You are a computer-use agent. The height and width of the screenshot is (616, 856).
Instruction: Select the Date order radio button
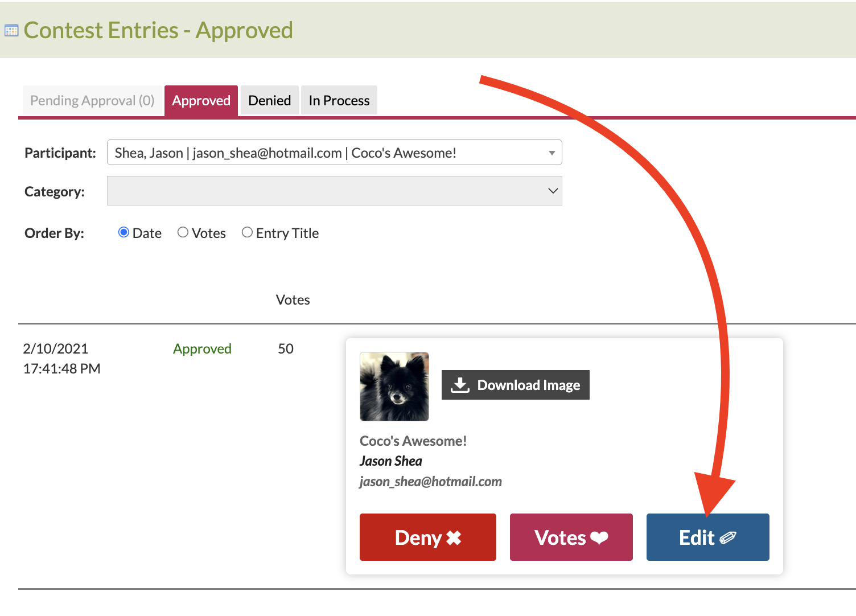[124, 232]
